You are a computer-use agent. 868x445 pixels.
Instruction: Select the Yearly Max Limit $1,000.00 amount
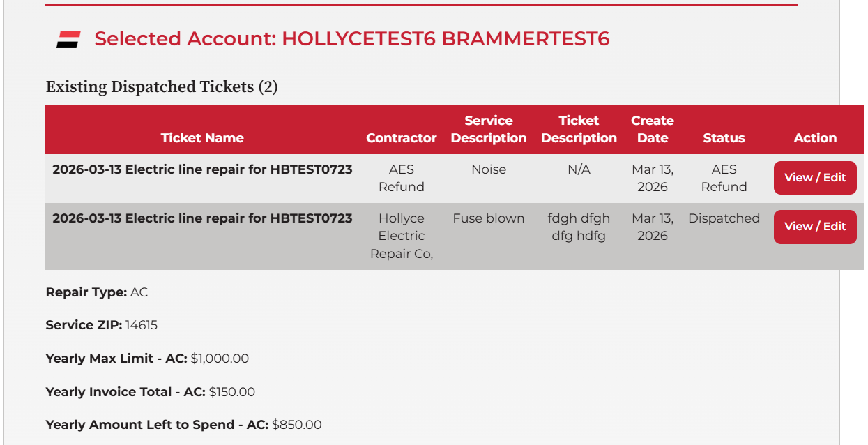click(220, 359)
